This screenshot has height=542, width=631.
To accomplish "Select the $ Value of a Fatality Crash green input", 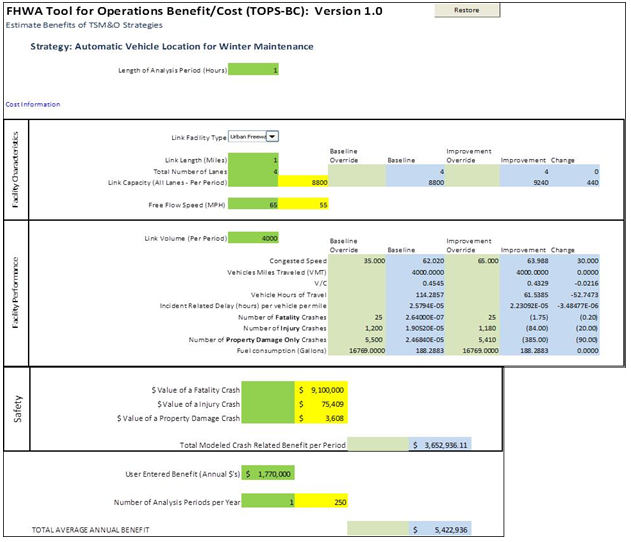I will click(x=268, y=389).
